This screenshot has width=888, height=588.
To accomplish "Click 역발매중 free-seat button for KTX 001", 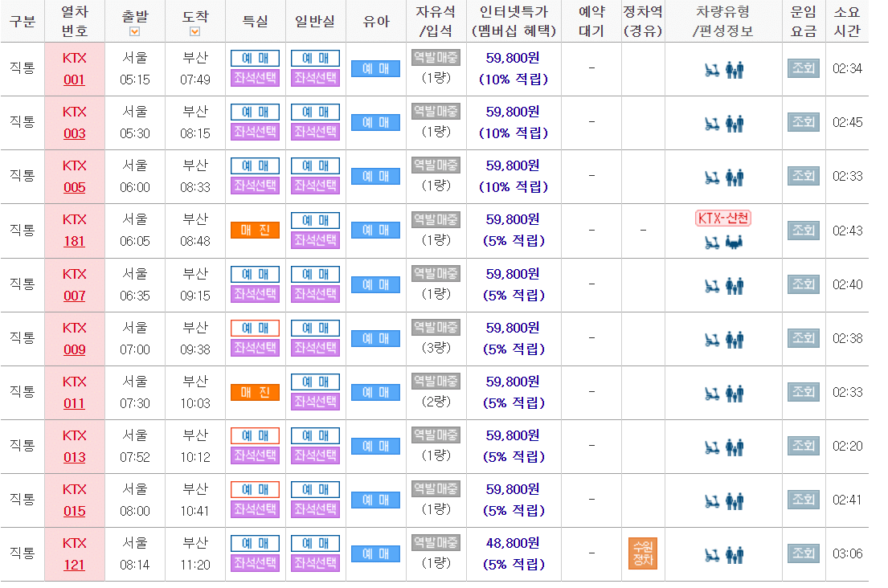I will [x=436, y=57].
